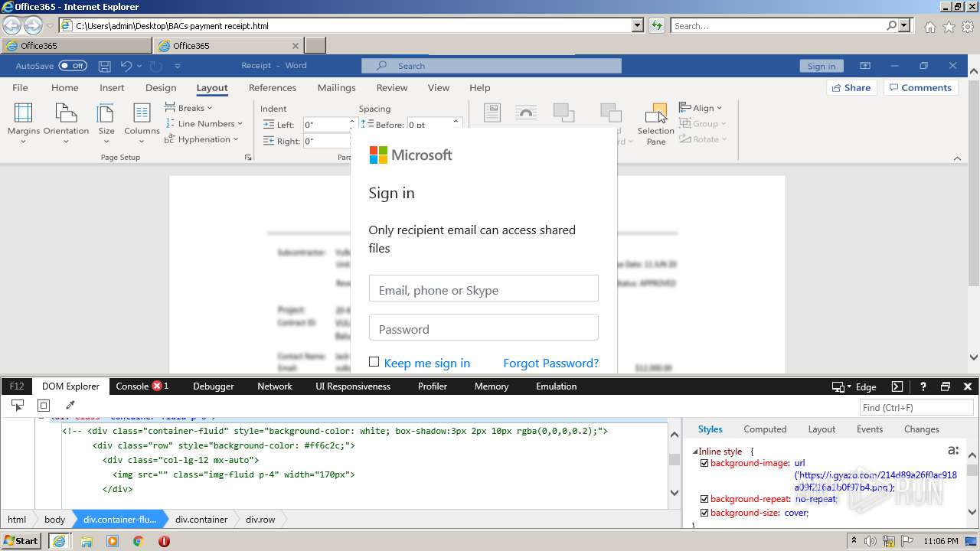Switch to the Computed styles tab
This screenshot has height=551, width=980.
click(x=765, y=429)
